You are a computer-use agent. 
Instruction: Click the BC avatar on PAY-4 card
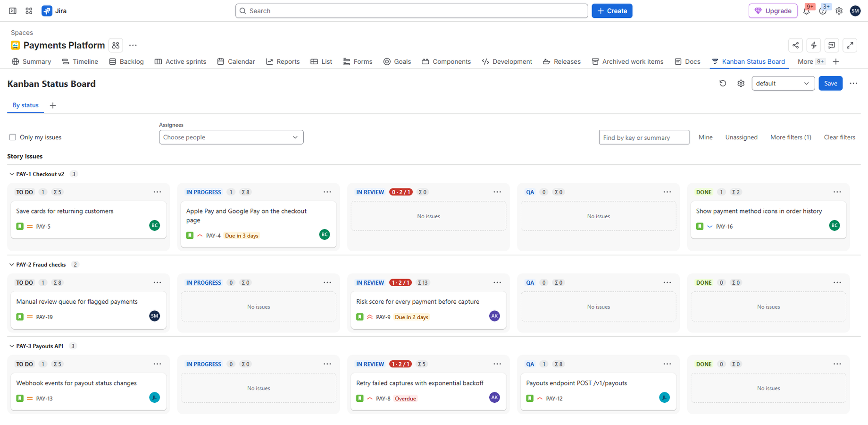click(x=325, y=235)
